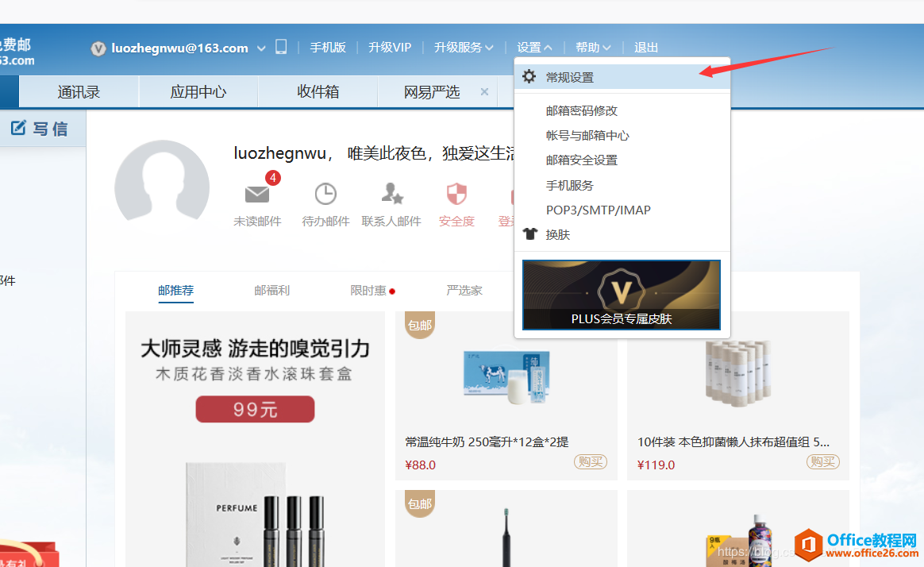Click the compose mail pencil icon

pyautogui.click(x=19, y=128)
